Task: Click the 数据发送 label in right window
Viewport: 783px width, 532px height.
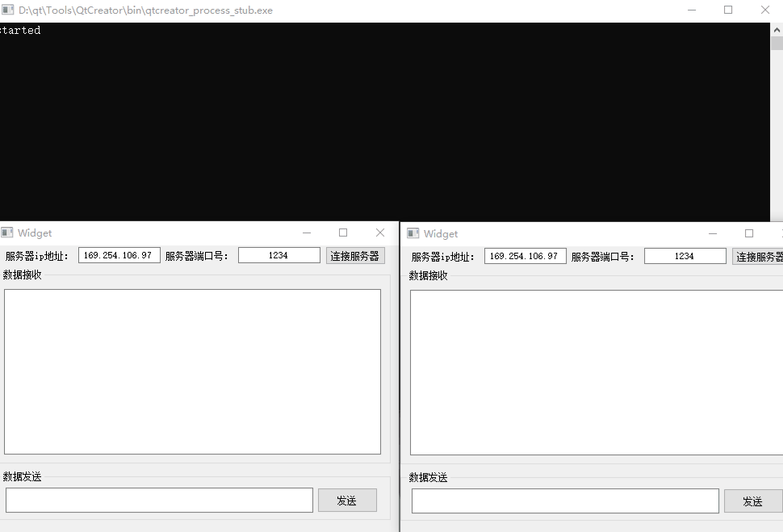Action: [427, 477]
